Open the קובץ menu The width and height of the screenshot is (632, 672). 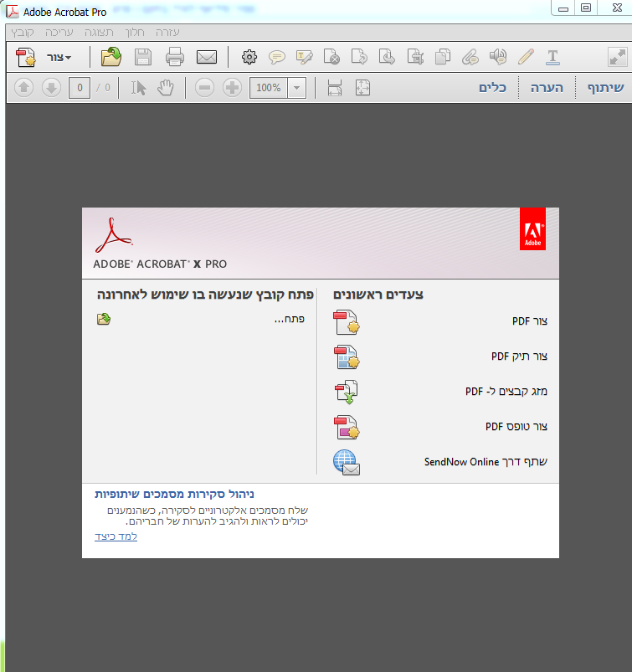(x=23, y=33)
